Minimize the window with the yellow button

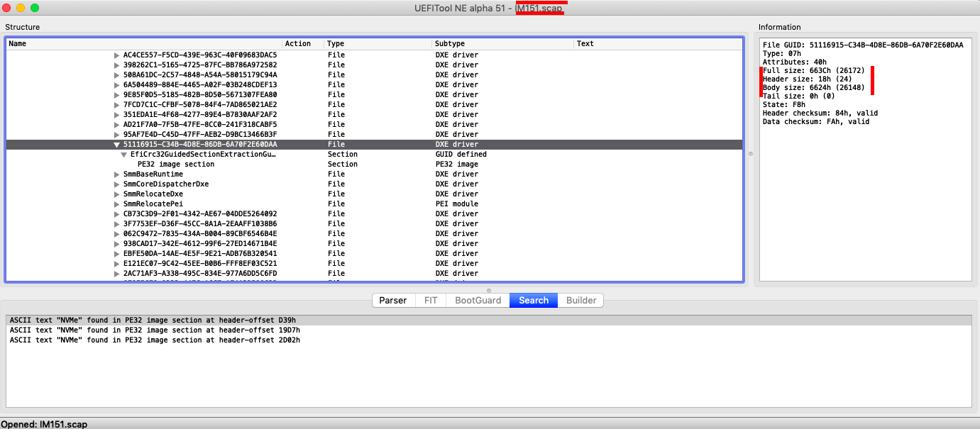[21, 7]
